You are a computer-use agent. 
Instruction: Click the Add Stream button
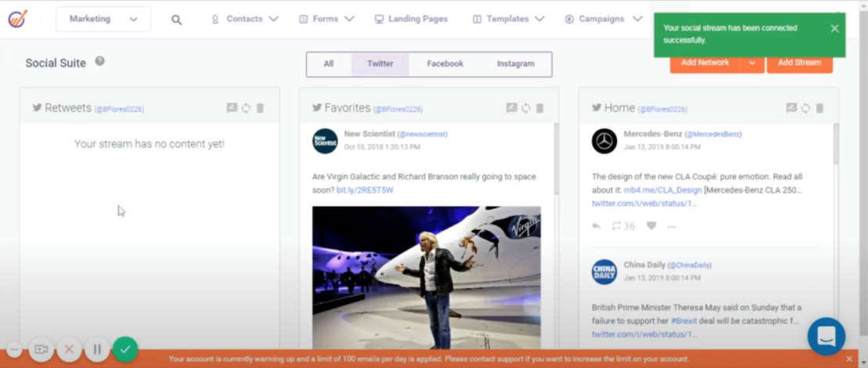pyautogui.click(x=799, y=63)
